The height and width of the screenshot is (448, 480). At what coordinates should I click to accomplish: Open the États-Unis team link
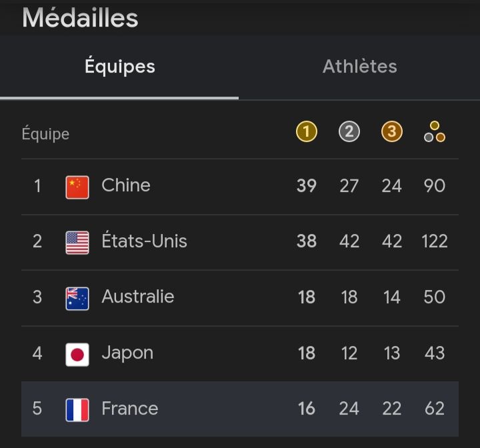144,241
